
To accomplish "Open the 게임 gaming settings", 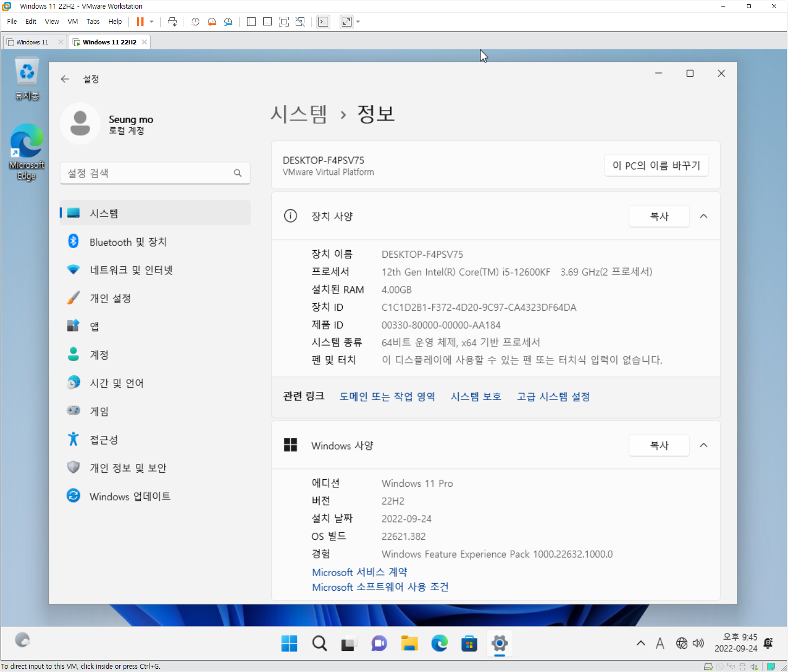I will [x=155, y=411].
